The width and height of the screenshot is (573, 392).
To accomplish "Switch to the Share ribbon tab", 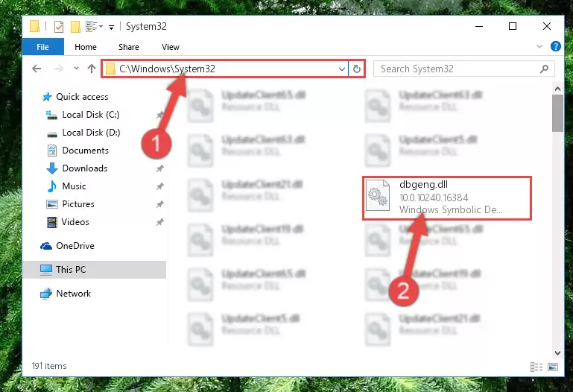I will [129, 47].
